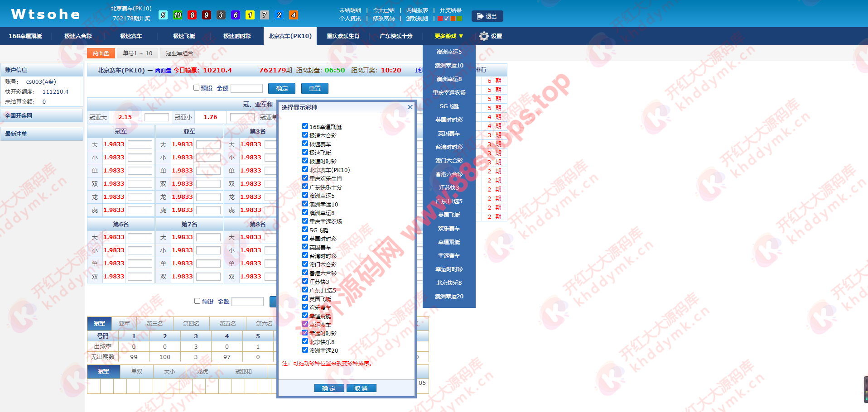Toggle the top 预设 checkbox

tap(196, 88)
